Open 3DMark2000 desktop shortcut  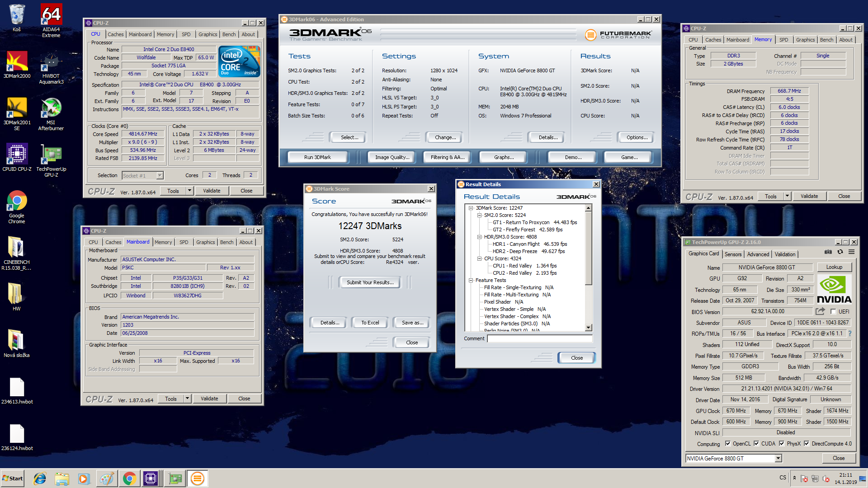coord(17,65)
